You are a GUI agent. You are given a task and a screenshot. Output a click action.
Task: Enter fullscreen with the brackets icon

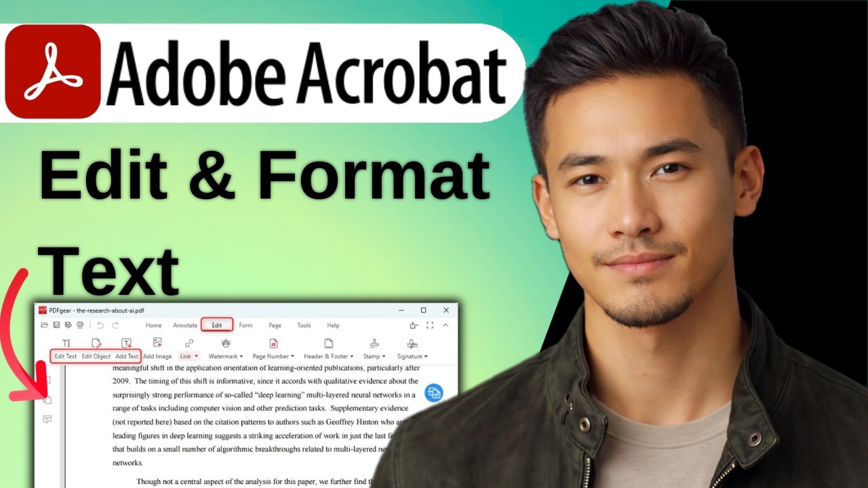430,325
